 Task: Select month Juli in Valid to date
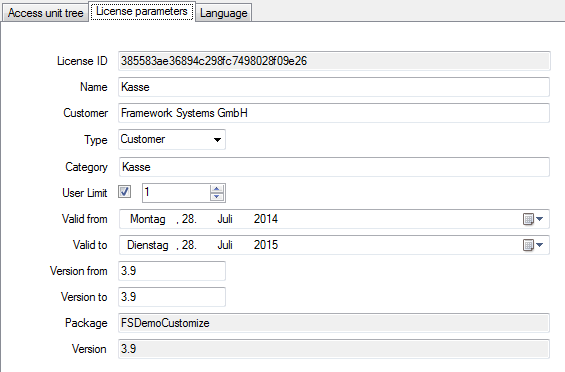point(225,245)
